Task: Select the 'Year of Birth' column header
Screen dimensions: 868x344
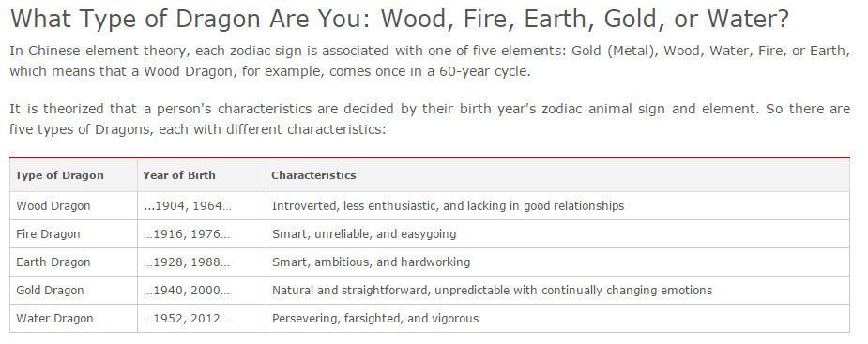Action: (x=202, y=175)
